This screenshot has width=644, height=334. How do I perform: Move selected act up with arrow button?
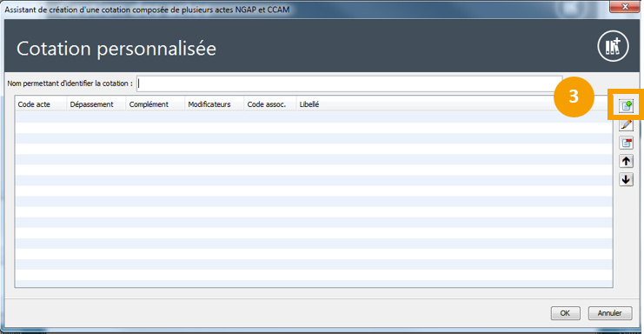coord(626,161)
